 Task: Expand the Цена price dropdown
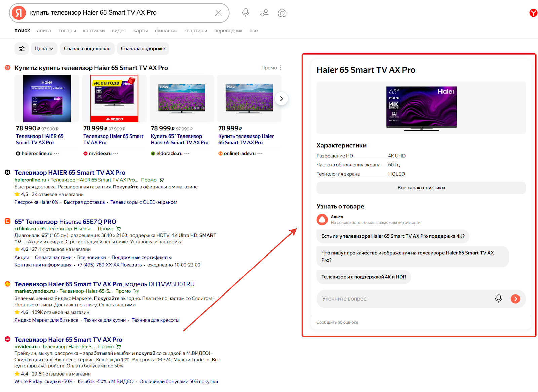44,49
